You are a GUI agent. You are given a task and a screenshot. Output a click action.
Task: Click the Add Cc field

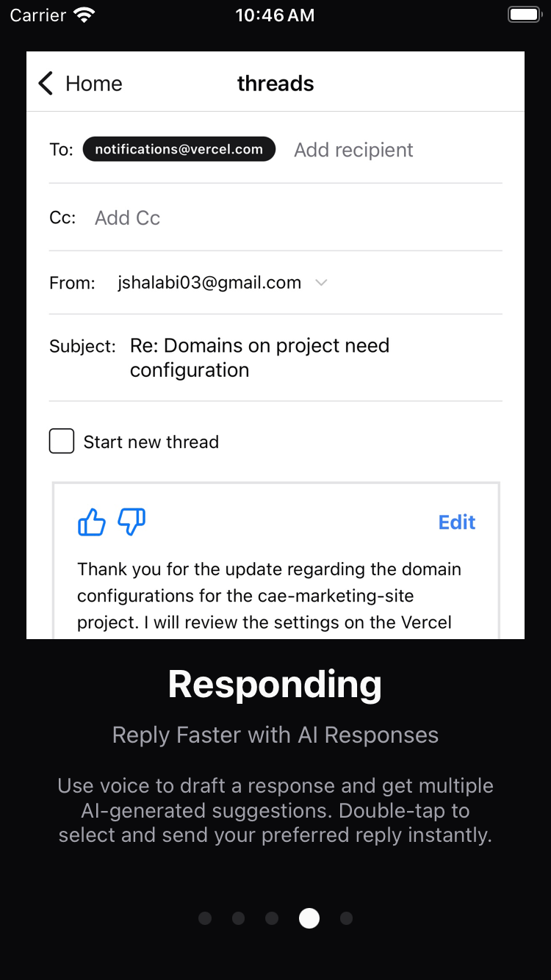127,217
